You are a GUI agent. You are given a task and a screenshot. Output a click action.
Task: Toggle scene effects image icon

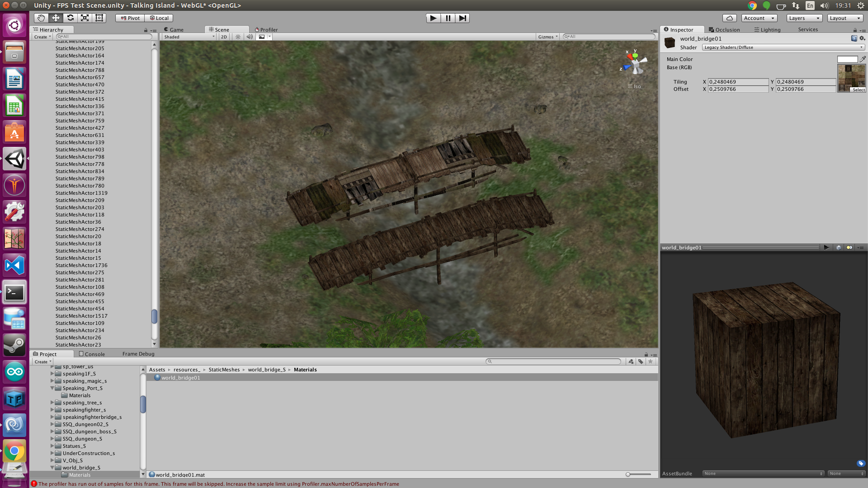tap(262, 37)
